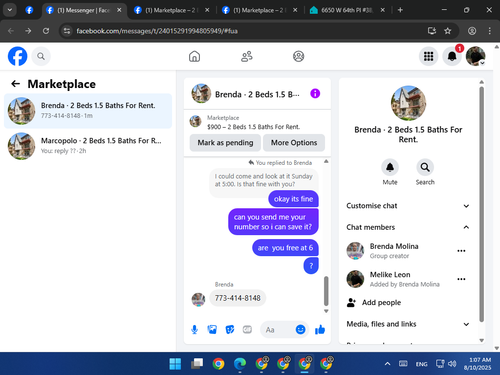
Task: Open the volume speaker tray icon
Action: click(x=452, y=364)
